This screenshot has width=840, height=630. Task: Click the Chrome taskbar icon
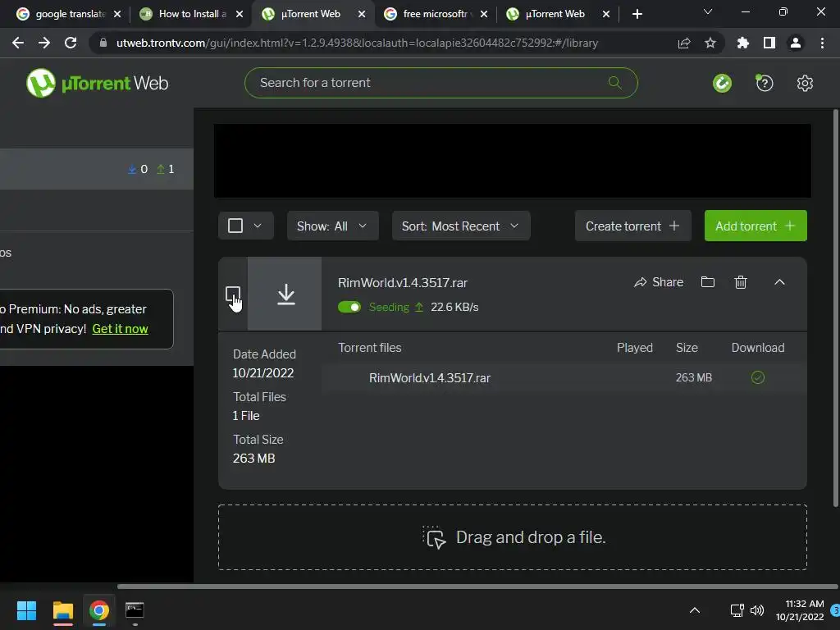[98, 610]
